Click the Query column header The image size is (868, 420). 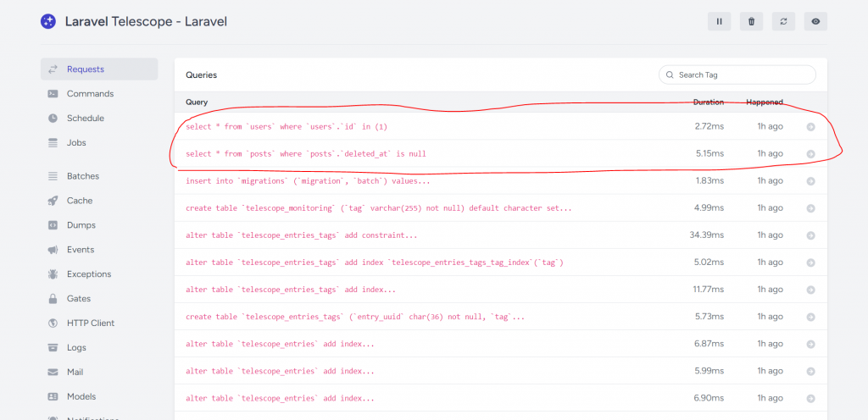coord(197,102)
